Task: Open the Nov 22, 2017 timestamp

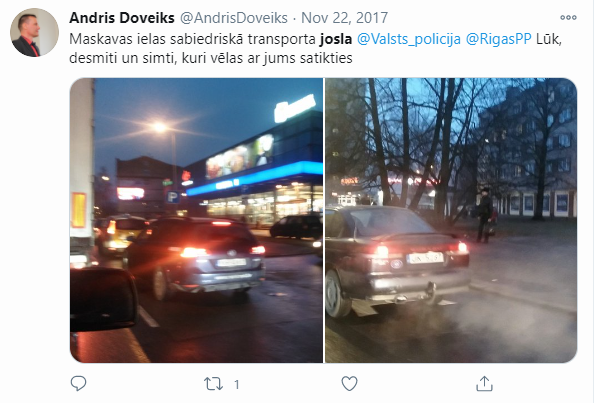Action: coord(344,18)
